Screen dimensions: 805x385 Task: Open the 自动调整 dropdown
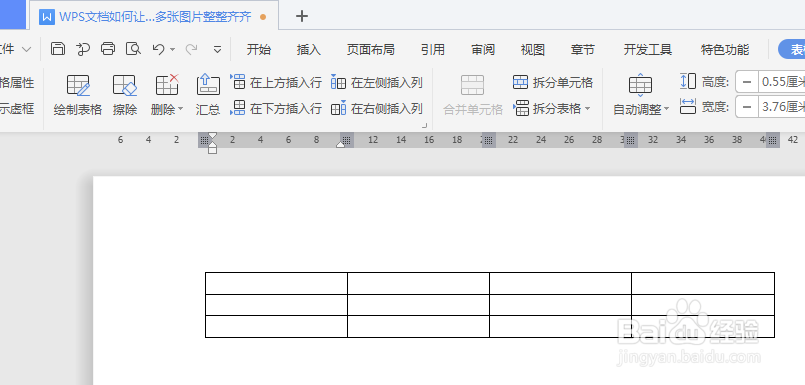tap(641, 109)
